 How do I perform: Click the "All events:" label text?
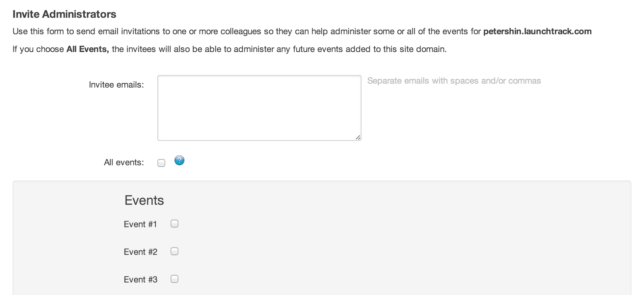tap(124, 162)
